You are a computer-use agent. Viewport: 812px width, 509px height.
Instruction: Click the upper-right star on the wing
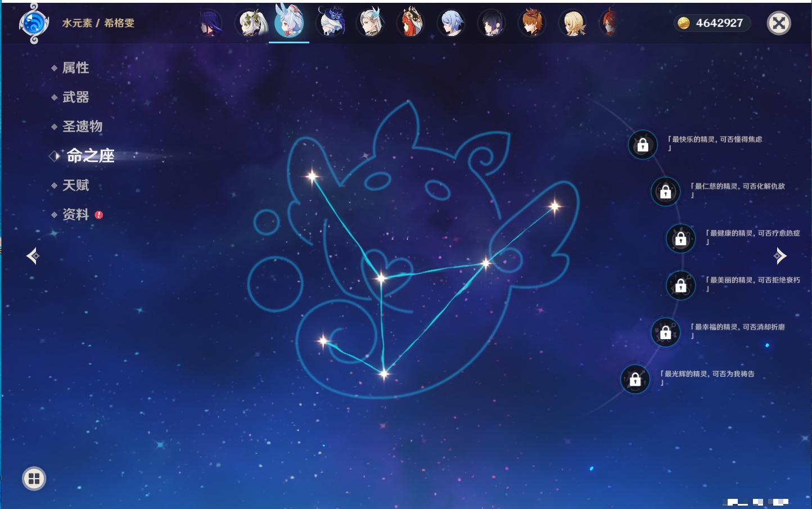click(x=555, y=206)
